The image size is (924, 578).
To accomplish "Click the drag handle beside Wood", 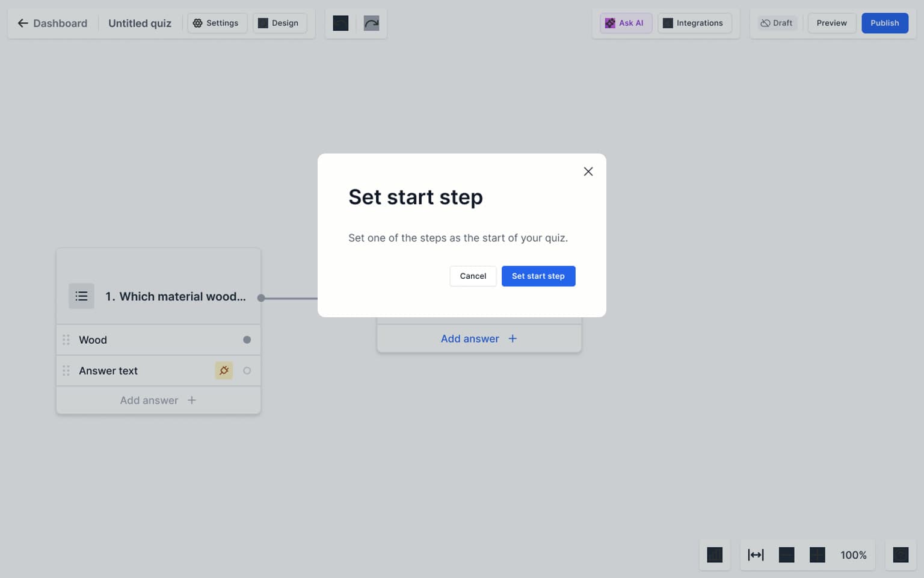I will point(66,340).
